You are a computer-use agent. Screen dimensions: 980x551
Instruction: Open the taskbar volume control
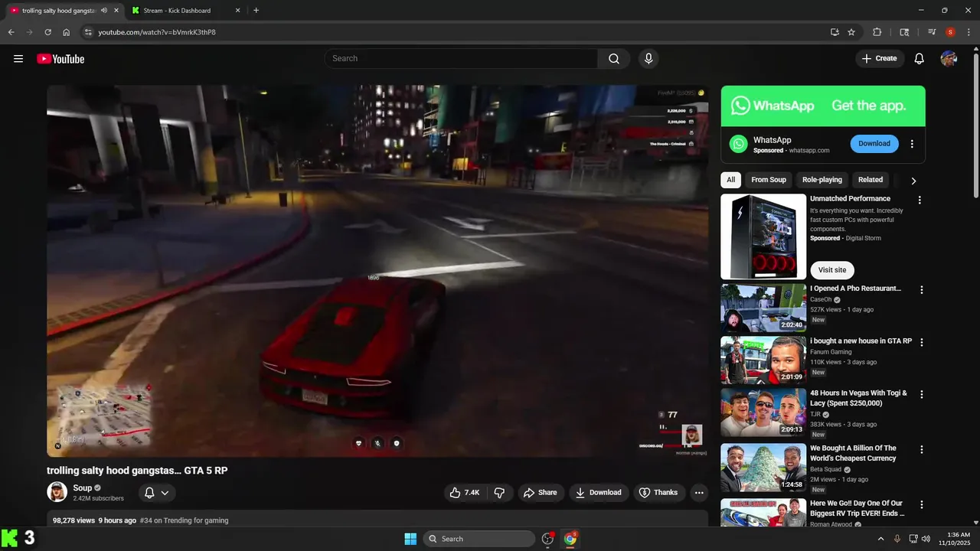tap(926, 539)
